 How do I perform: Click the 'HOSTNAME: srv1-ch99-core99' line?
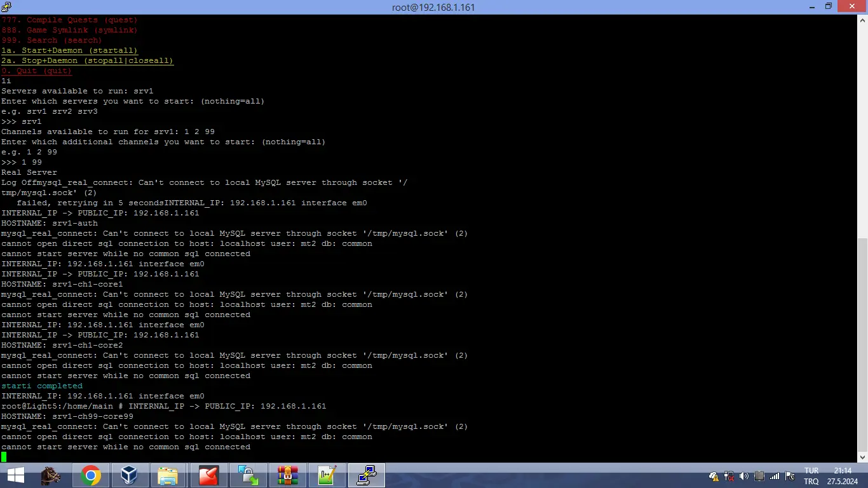[x=67, y=416]
